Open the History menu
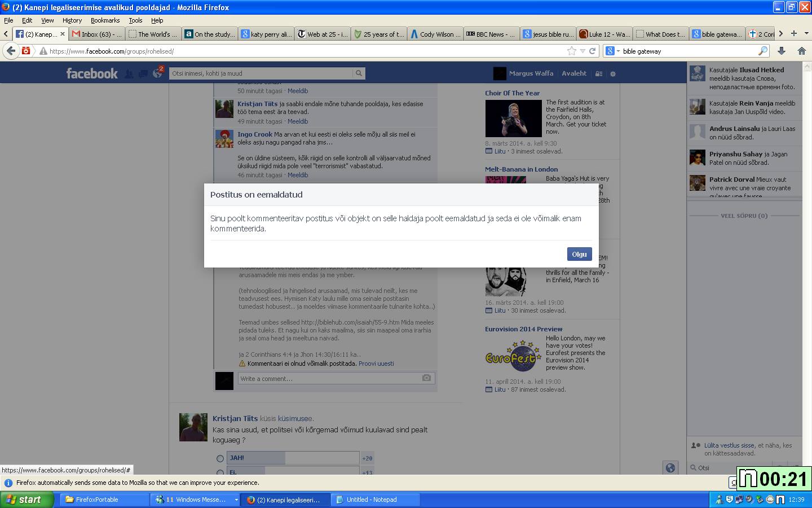 pyautogui.click(x=72, y=20)
